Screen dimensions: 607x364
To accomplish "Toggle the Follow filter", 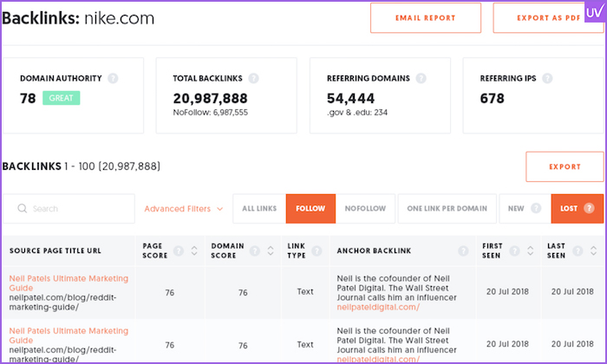I will [x=310, y=209].
